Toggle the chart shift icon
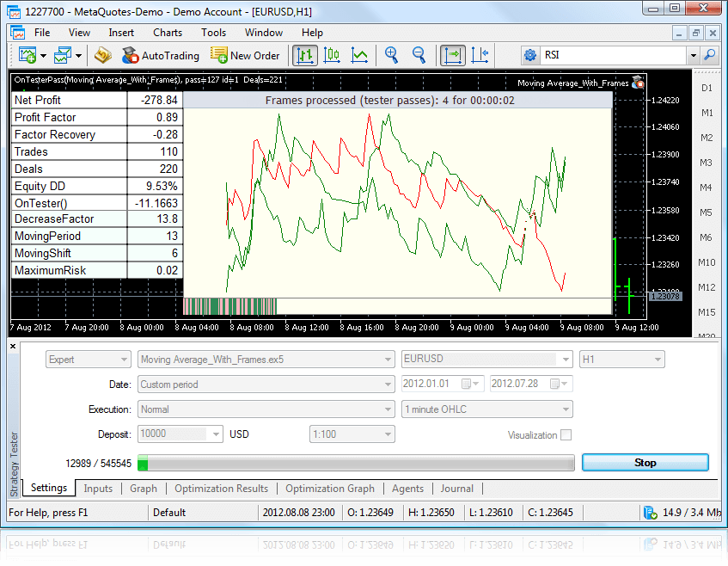The height and width of the screenshot is (566, 728). pyautogui.click(x=480, y=55)
